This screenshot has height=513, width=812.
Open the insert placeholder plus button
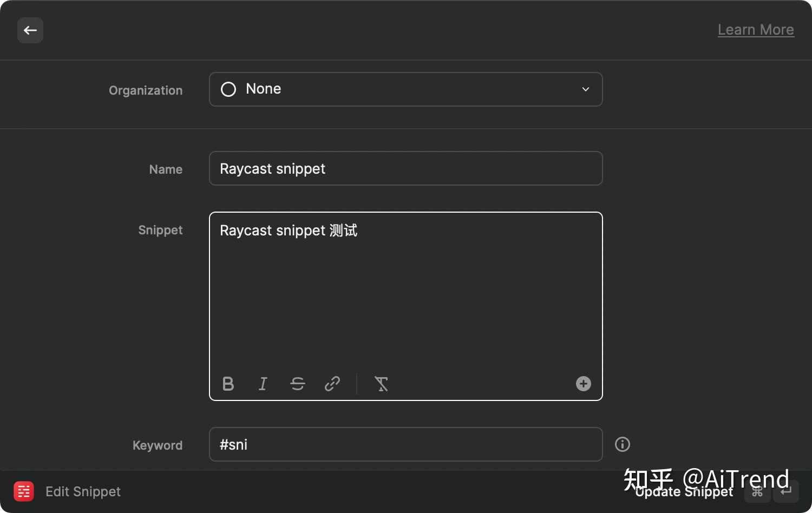582,384
